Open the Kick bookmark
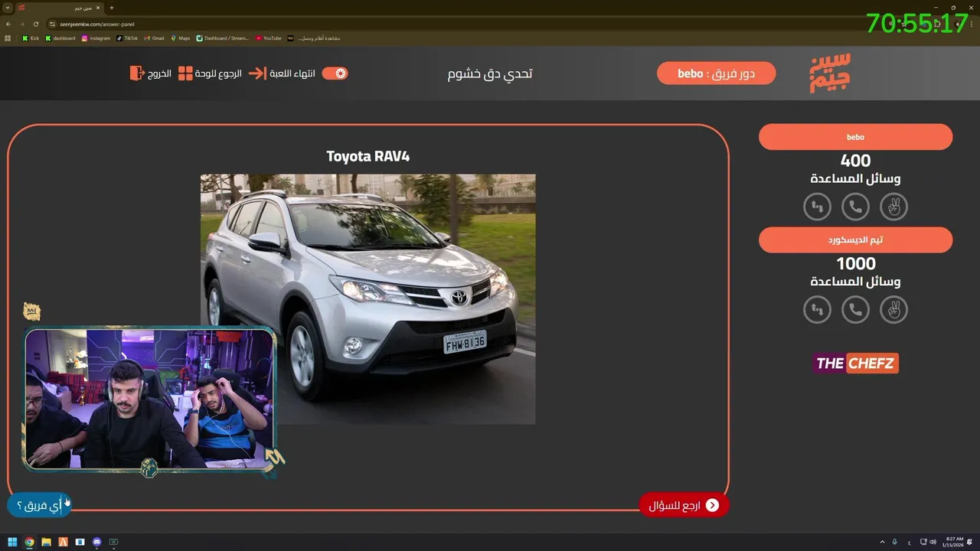 (31, 37)
